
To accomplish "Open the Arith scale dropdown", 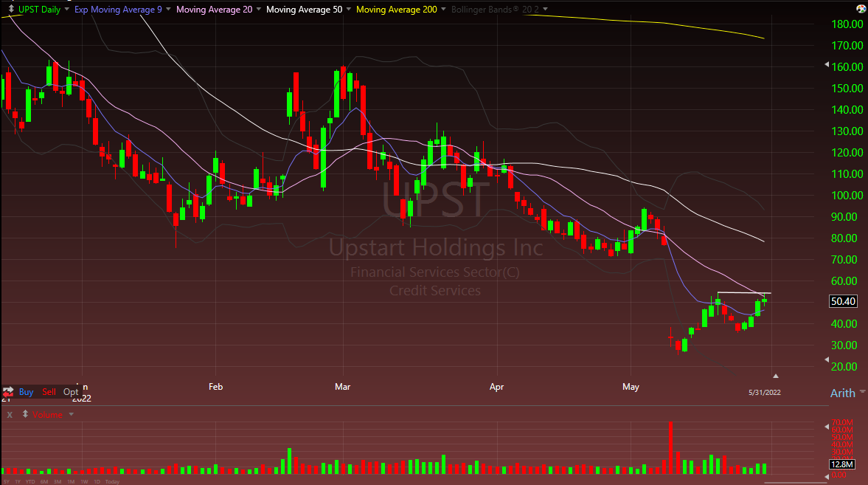I will tap(847, 393).
